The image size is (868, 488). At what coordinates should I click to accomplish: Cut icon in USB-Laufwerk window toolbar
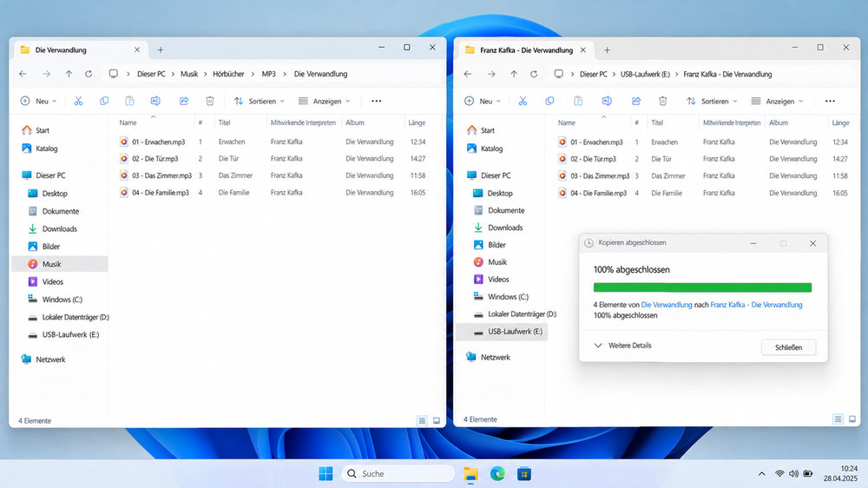(x=523, y=101)
